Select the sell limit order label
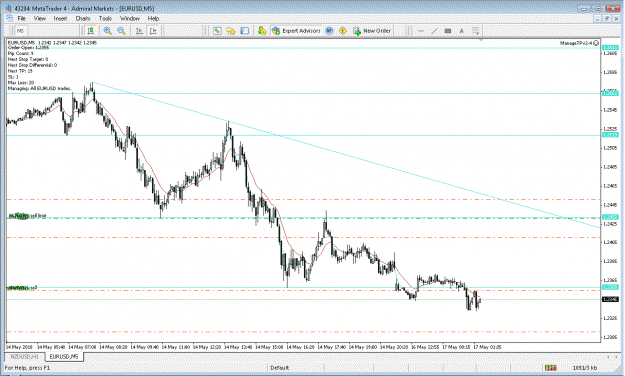Viewport: 625px width, 376px height. pos(28,215)
